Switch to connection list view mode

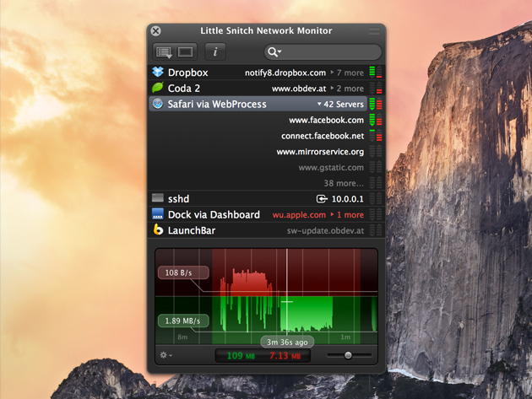(x=164, y=51)
